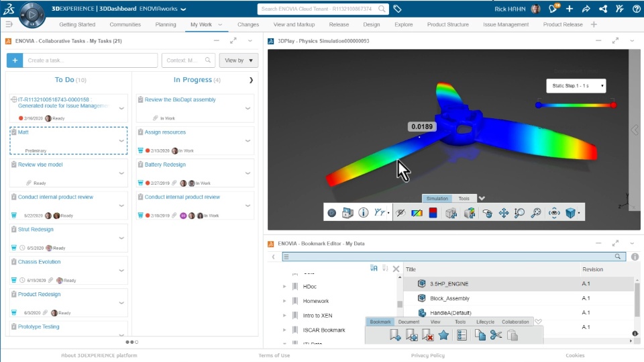
Task: Click the information icon in 3DPlay toolbar
Action: click(x=363, y=213)
